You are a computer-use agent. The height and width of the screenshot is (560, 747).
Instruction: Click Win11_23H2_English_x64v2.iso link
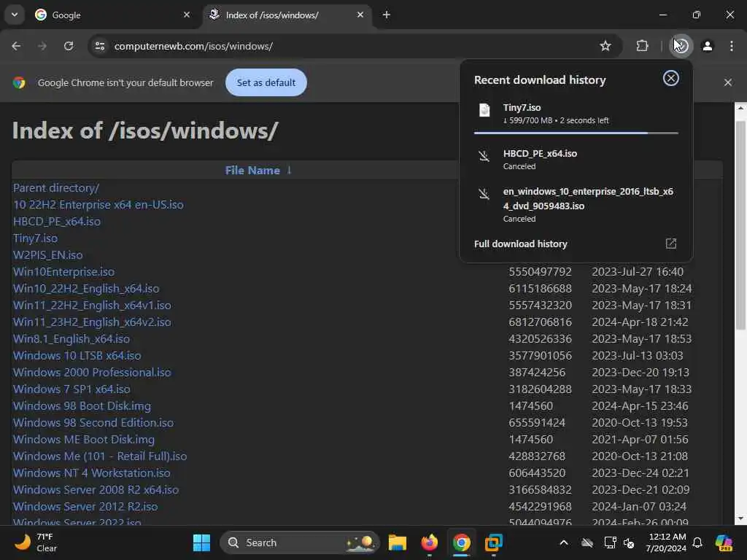[92, 322]
